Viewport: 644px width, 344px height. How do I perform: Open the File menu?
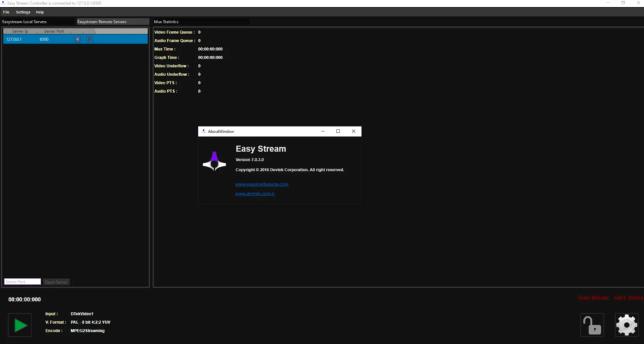point(6,12)
